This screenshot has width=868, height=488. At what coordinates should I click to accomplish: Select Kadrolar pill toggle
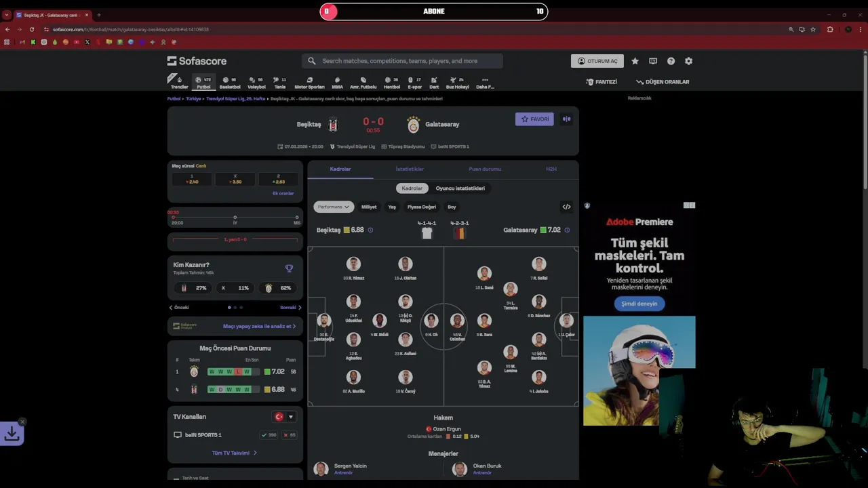coord(412,188)
